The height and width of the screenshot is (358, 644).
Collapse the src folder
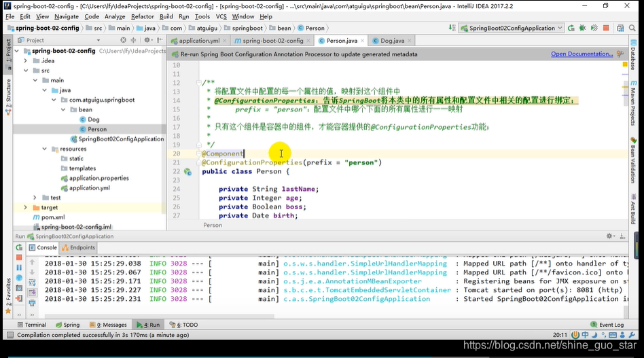coord(25,71)
